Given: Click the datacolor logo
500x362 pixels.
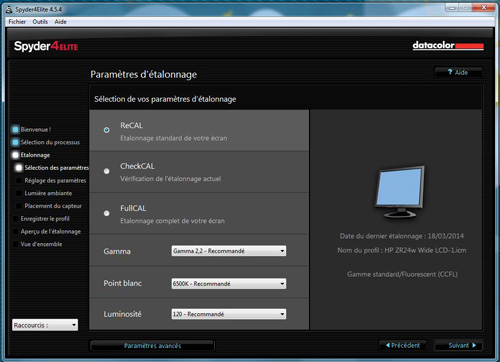Looking at the screenshot, I should pyautogui.click(x=448, y=45).
